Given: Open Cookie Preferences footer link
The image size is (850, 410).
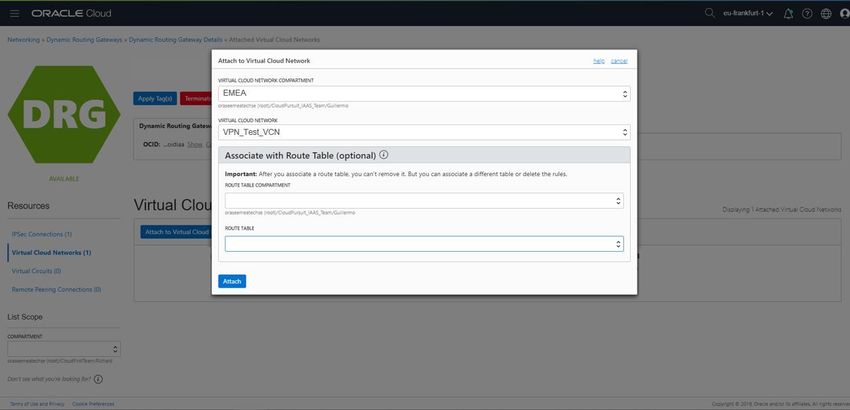Looking at the screenshot, I should pyautogui.click(x=93, y=404).
